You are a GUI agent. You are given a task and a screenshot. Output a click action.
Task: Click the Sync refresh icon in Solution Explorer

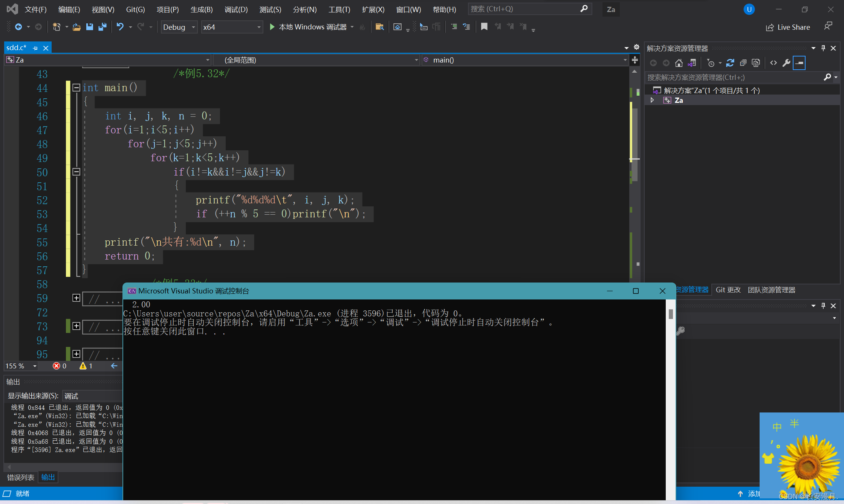[x=730, y=63]
